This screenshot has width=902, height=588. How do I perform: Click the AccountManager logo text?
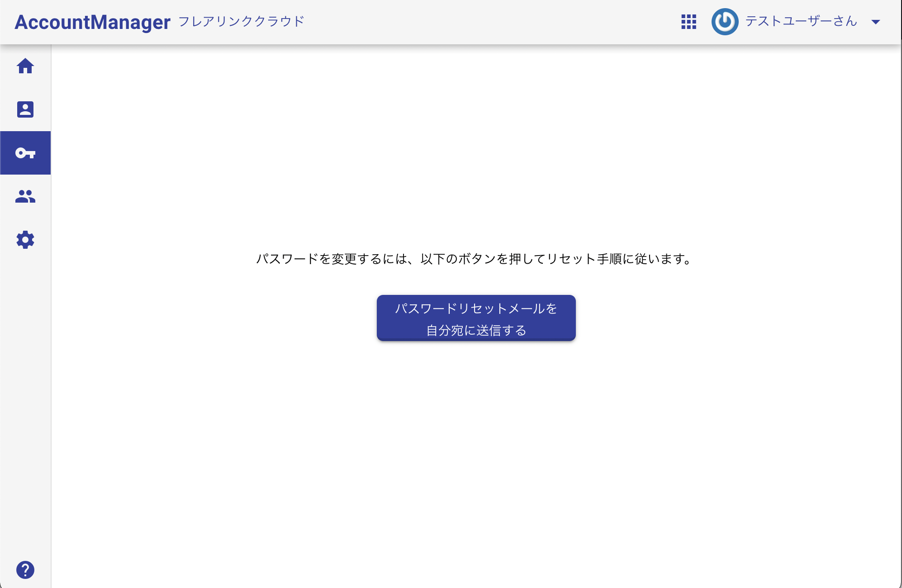click(x=92, y=21)
